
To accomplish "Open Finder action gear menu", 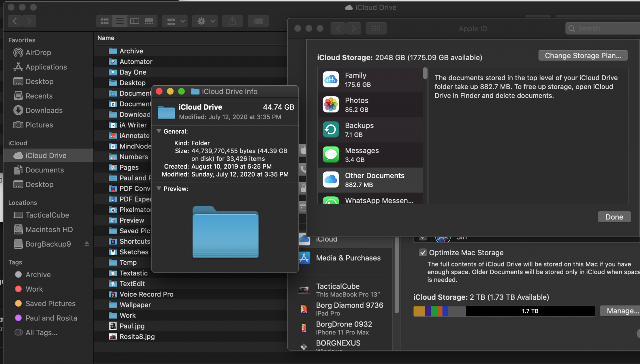I will pos(205,21).
